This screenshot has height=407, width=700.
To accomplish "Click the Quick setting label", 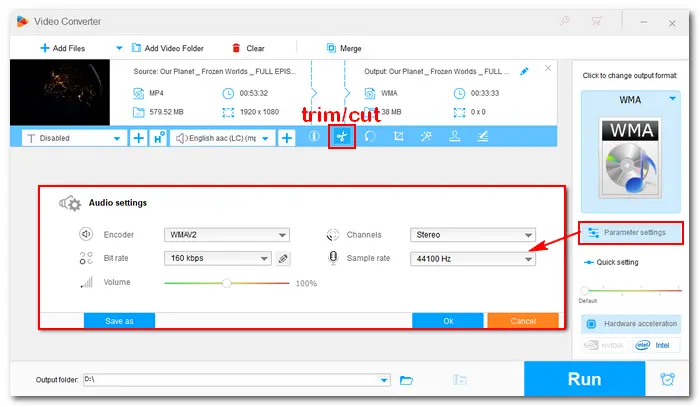I will pos(617,262).
